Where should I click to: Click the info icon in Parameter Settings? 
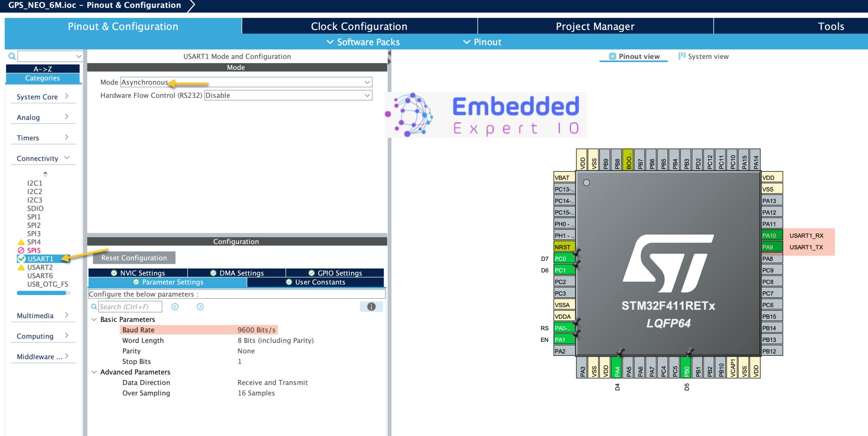[x=371, y=307]
